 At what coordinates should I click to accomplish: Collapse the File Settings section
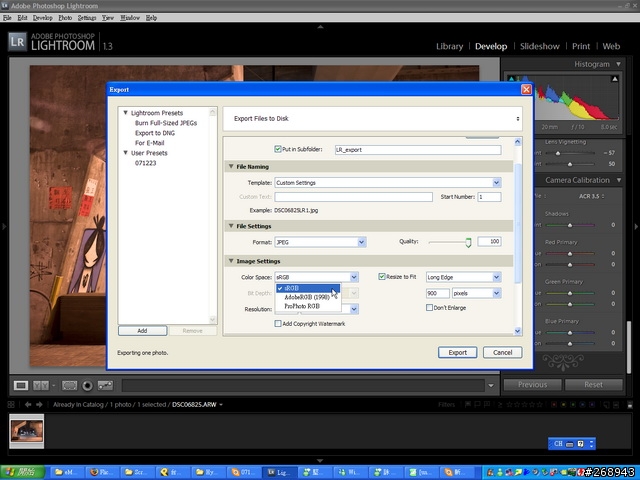[x=231, y=226]
